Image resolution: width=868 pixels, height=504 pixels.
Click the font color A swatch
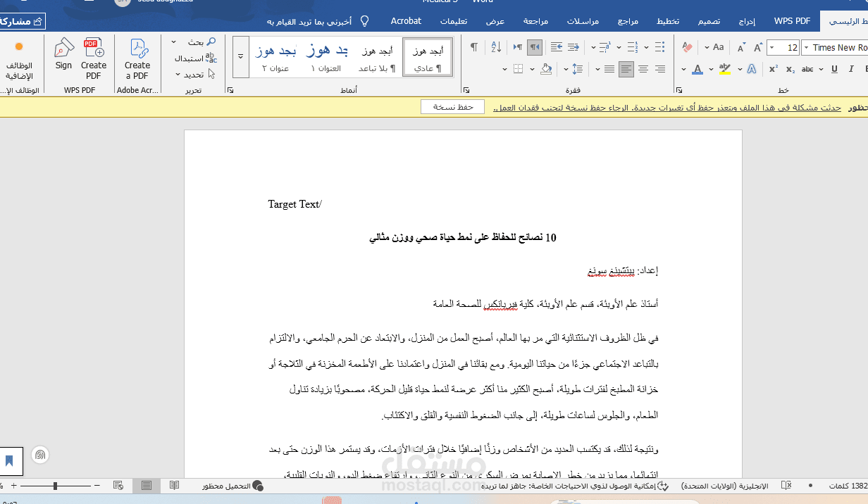click(698, 69)
